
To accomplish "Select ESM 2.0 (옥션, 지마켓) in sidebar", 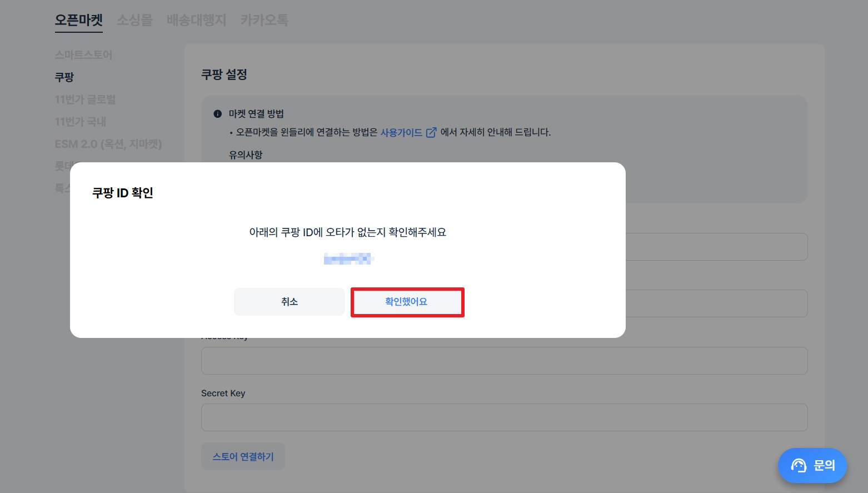I will click(108, 144).
